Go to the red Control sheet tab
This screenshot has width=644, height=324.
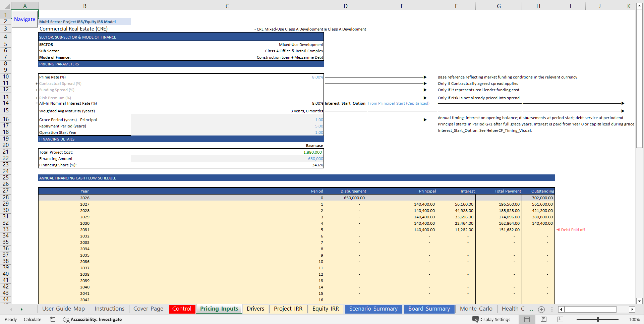click(182, 309)
